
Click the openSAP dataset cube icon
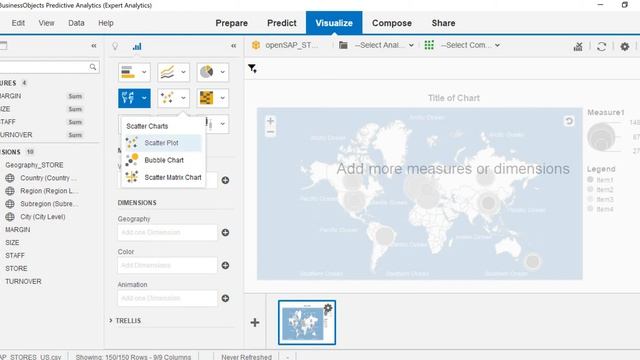coord(256,45)
